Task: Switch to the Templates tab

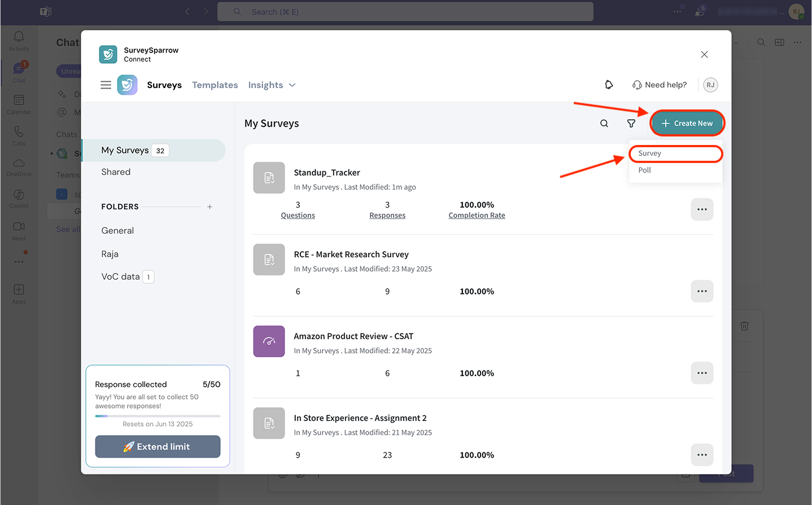Action: pos(215,85)
